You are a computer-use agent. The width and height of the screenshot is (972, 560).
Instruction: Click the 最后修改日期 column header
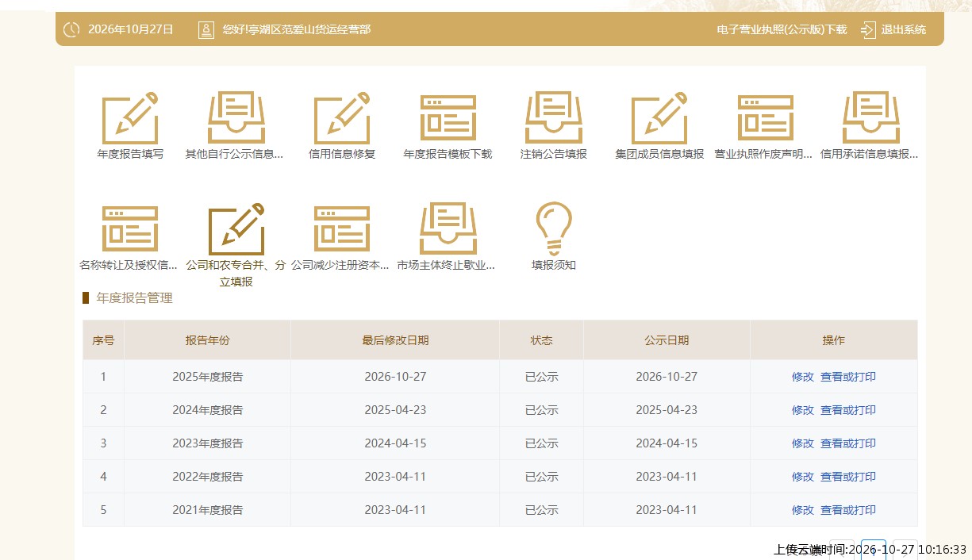(x=395, y=340)
